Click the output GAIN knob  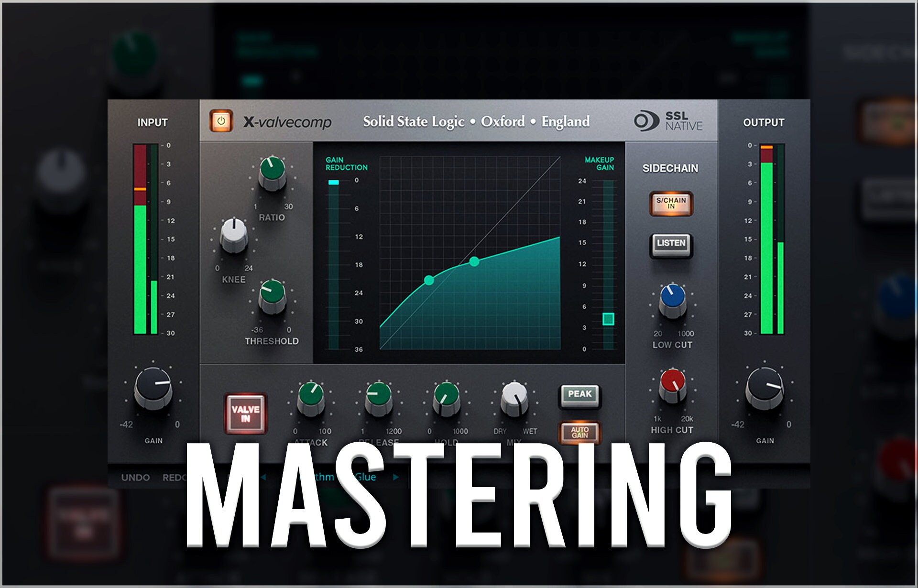(x=765, y=388)
